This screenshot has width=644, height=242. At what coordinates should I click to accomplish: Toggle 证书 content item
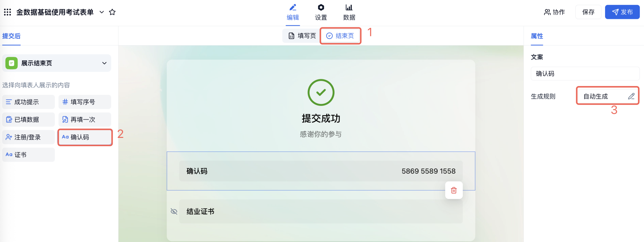pyautogui.click(x=28, y=155)
